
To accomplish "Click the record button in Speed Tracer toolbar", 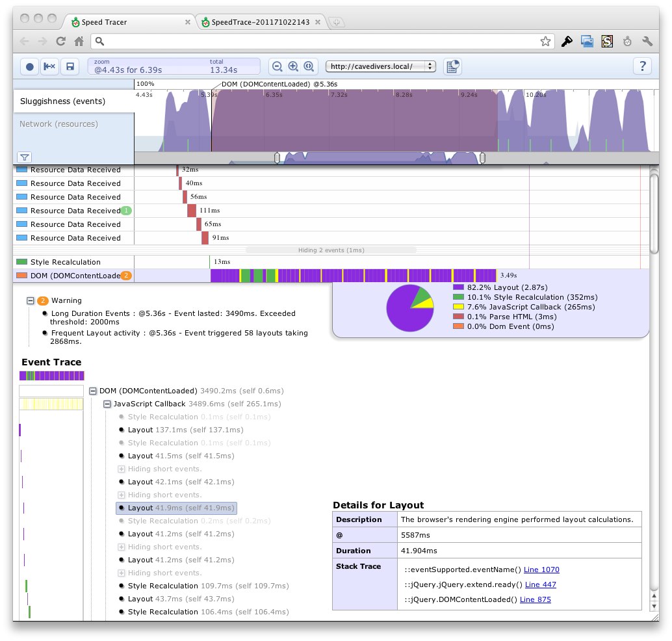I will click(29, 66).
